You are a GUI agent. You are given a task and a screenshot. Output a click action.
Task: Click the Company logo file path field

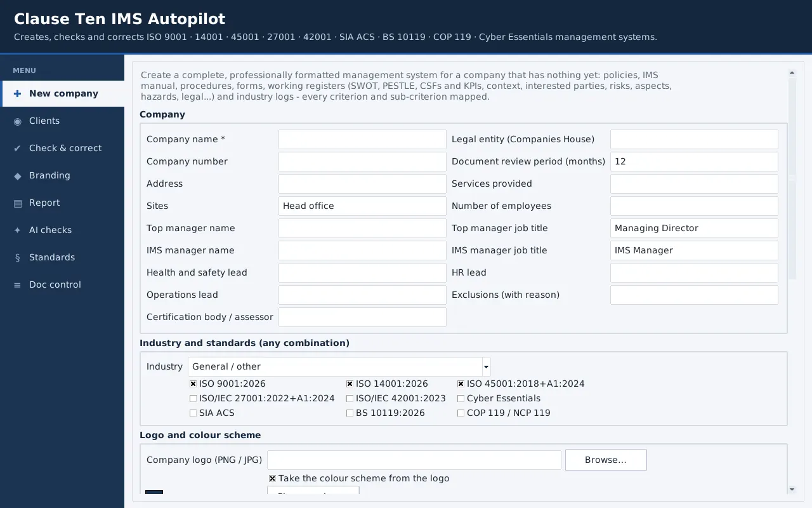(414, 460)
